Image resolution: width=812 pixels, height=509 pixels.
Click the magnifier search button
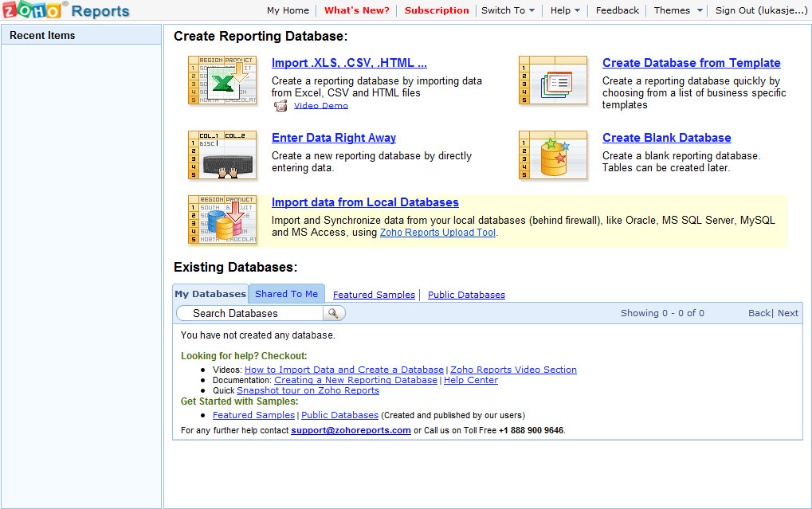(334, 313)
